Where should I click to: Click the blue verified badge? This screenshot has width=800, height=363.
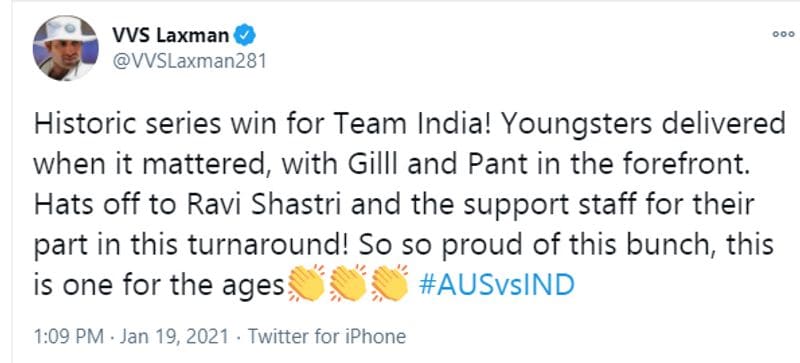coord(245,36)
